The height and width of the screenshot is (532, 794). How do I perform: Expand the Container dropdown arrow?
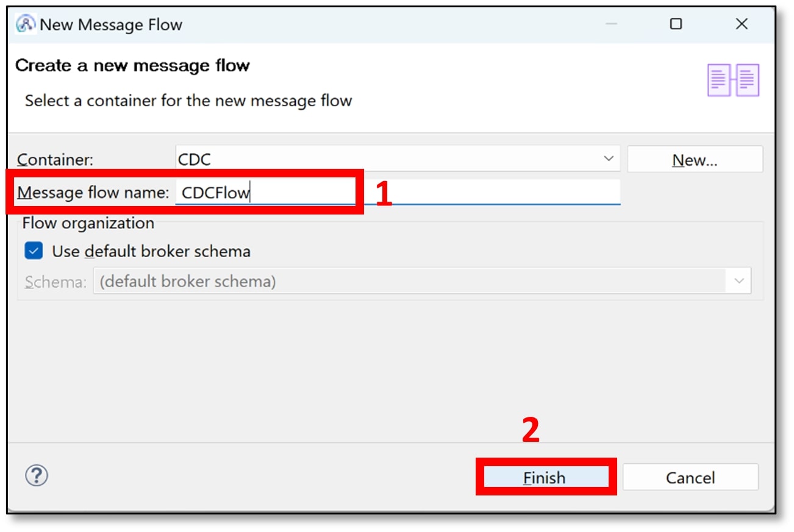(x=608, y=159)
